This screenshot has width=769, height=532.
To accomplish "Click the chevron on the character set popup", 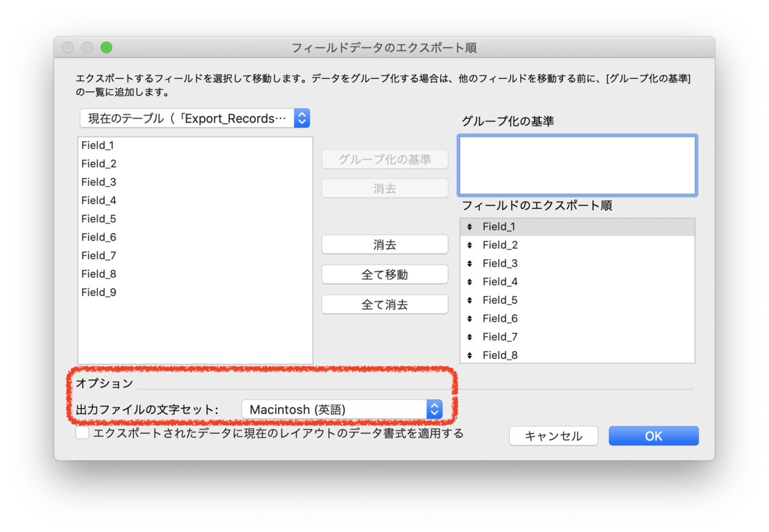I will tap(434, 409).
